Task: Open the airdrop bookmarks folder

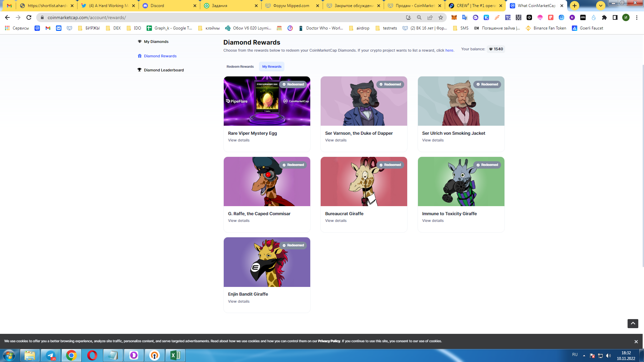Action: 359,28
